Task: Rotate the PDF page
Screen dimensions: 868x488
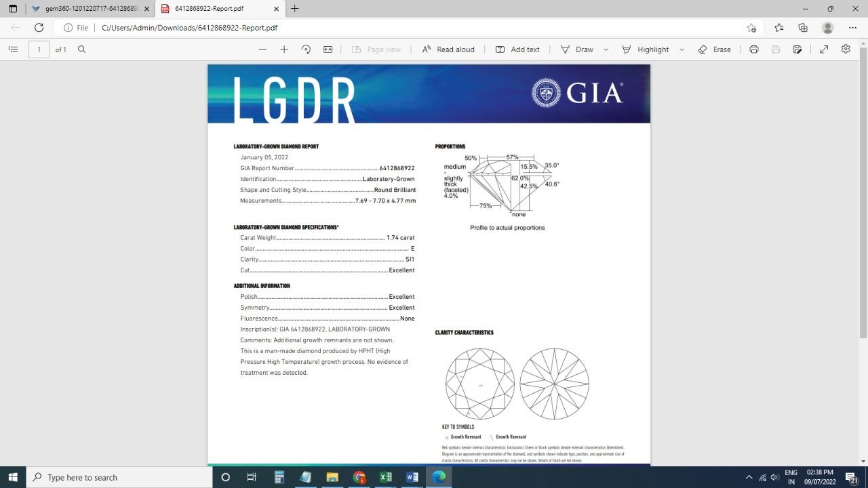Action: tap(306, 49)
